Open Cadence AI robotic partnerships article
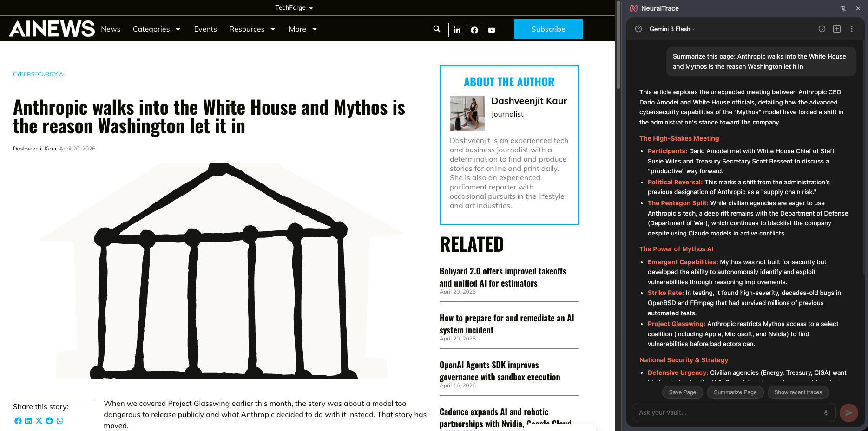The image size is (868, 431). pyautogui.click(x=506, y=418)
